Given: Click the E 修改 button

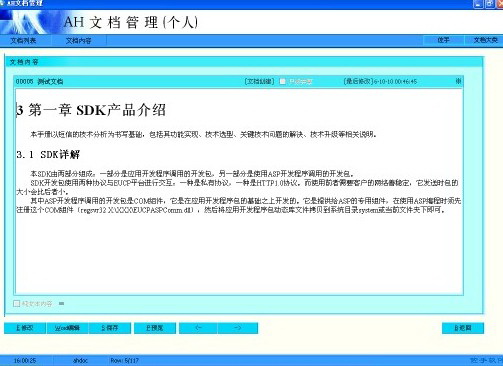Looking at the screenshot, I should click(x=25, y=328).
